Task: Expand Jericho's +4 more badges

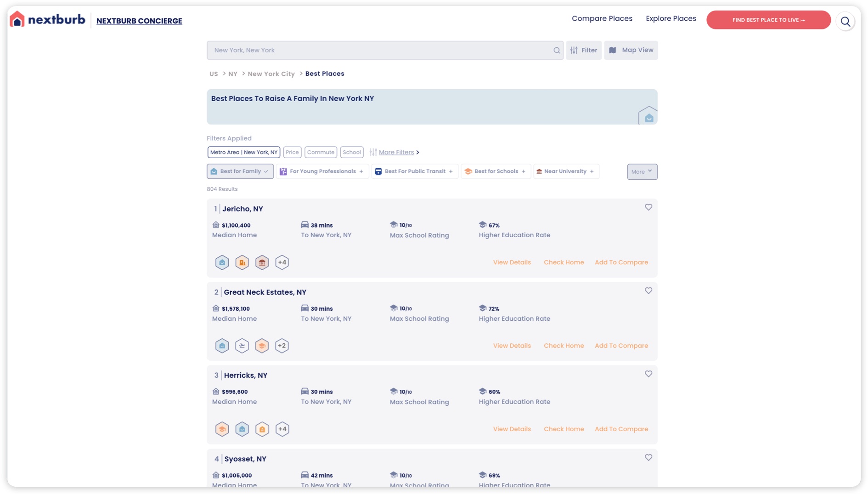Action: coord(282,262)
